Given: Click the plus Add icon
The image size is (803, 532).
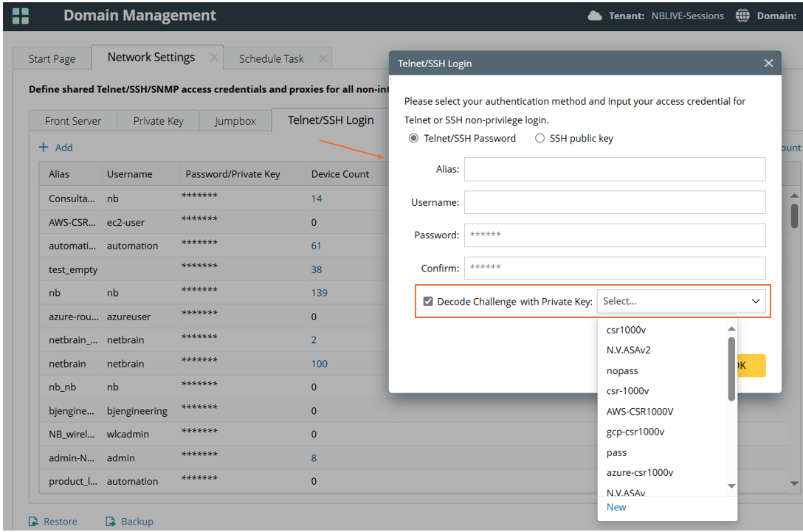Looking at the screenshot, I should pos(44,148).
